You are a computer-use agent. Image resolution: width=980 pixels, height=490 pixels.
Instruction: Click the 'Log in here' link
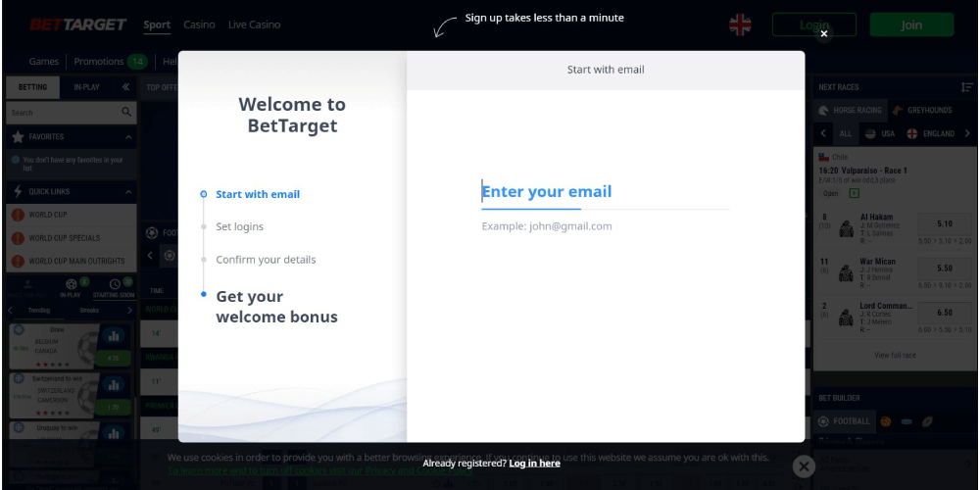[x=534, y=463]
